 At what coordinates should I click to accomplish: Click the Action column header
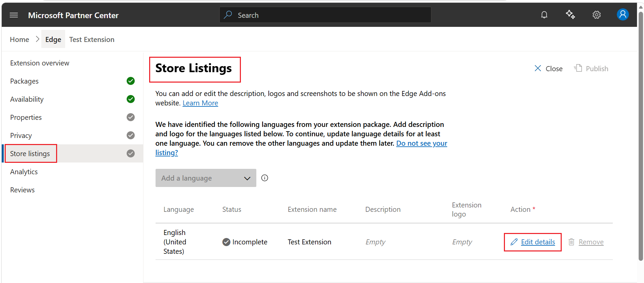click(x=523, y=209)
